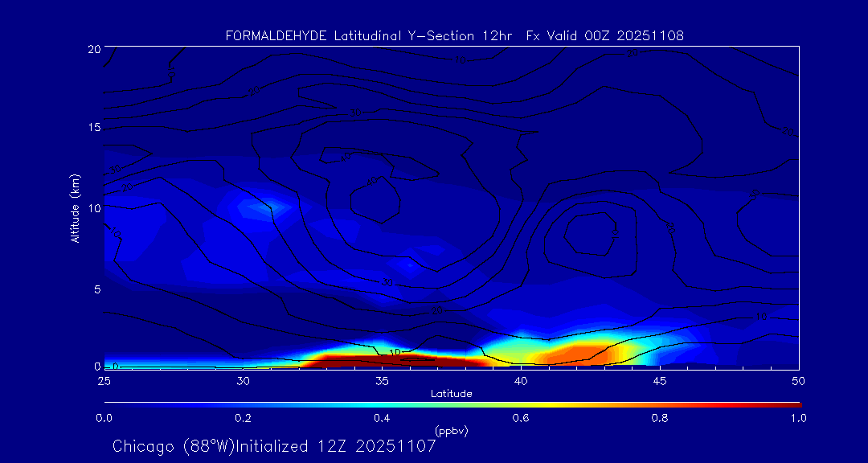Click the latitude axis tick label 50
This screenshot has height=463, width=868.
798,381
